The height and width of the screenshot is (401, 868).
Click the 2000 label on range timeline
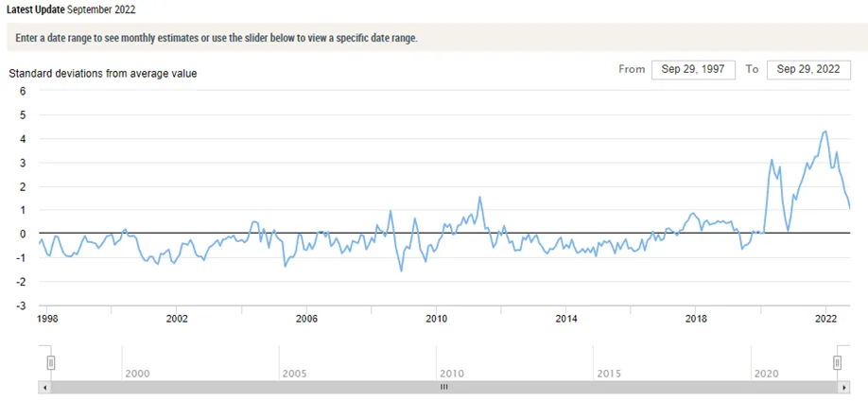pos(137,374)
